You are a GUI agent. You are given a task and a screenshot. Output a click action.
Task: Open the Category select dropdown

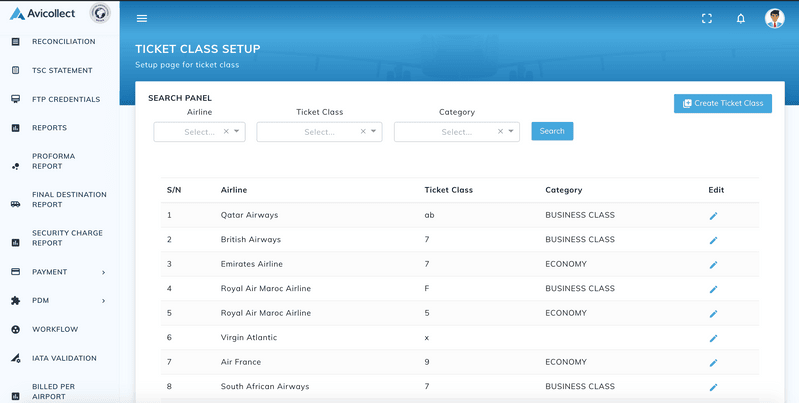click(457, 132)
